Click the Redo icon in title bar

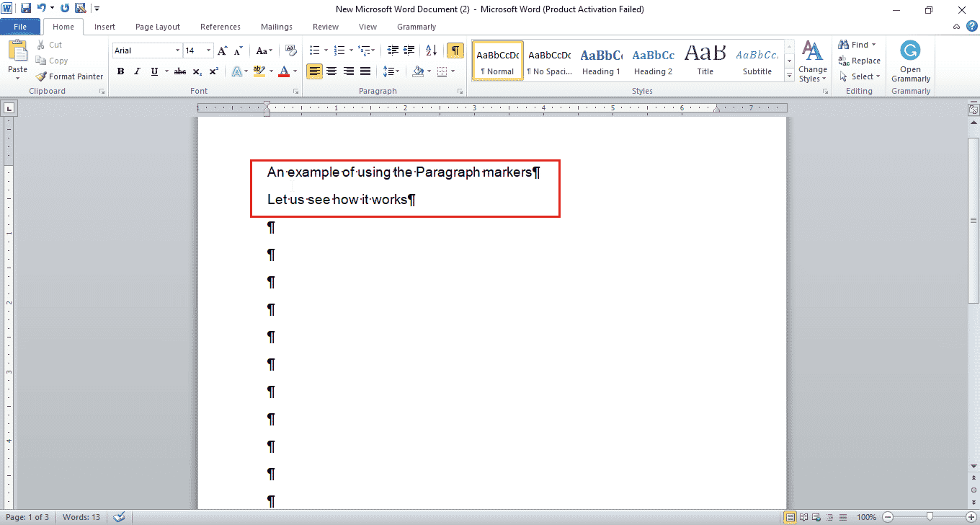pos(65,9)
